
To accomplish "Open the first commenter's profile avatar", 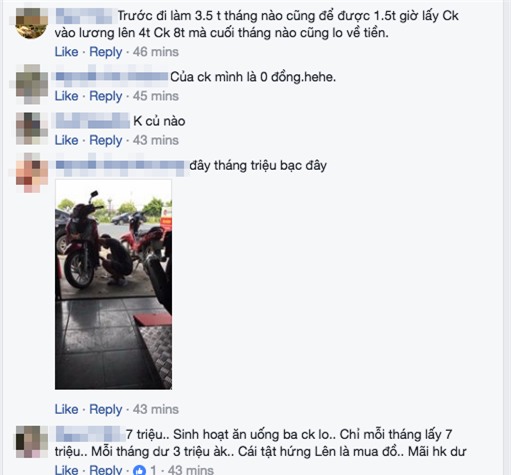I will (x=32, y=23).
